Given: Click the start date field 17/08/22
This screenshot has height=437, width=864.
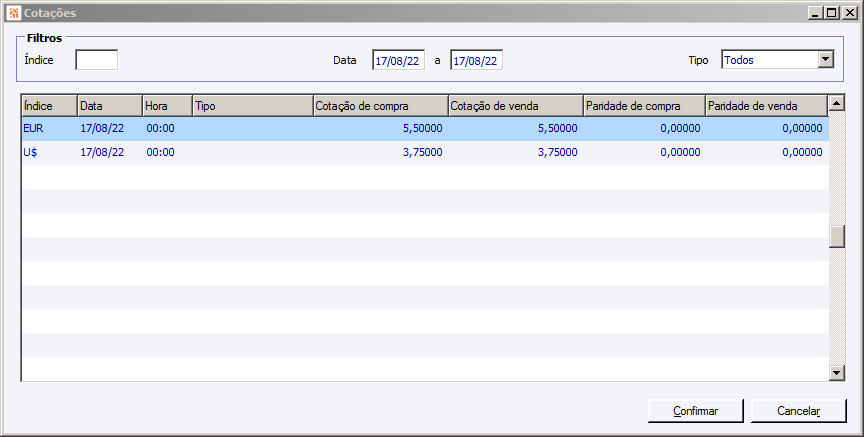Looking at the screenshot, I should click(x=398, y=61).
